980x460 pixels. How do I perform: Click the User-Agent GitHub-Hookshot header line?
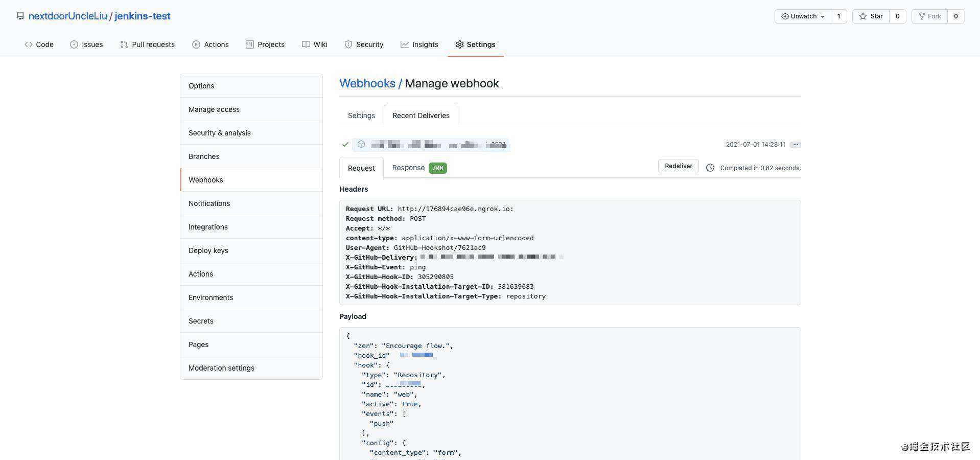tap(416, 247)
